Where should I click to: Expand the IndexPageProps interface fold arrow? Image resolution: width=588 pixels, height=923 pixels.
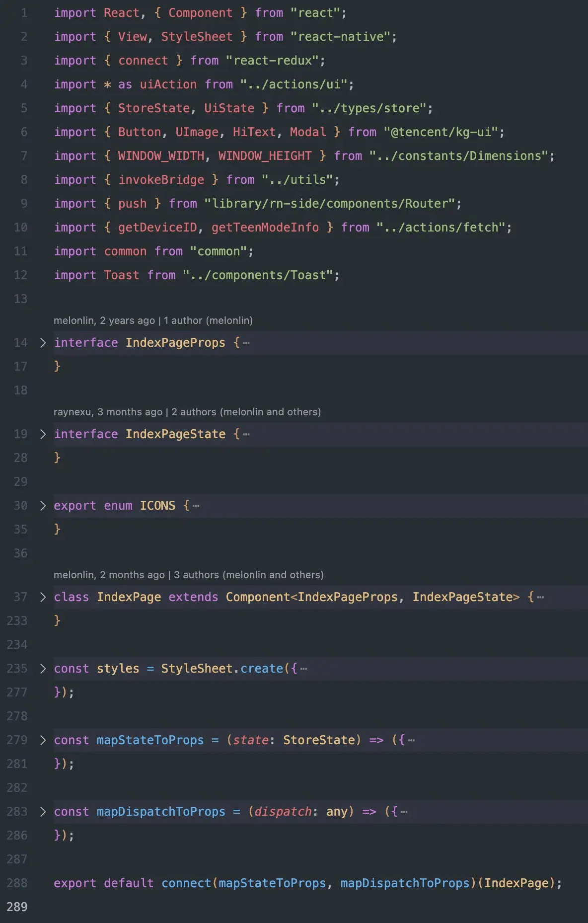pyautogui.click(x=43, y=343)
